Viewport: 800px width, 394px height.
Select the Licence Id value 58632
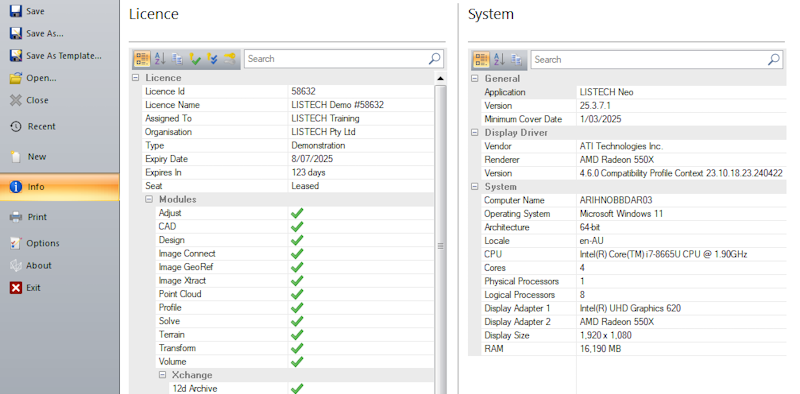click(304, 92)
